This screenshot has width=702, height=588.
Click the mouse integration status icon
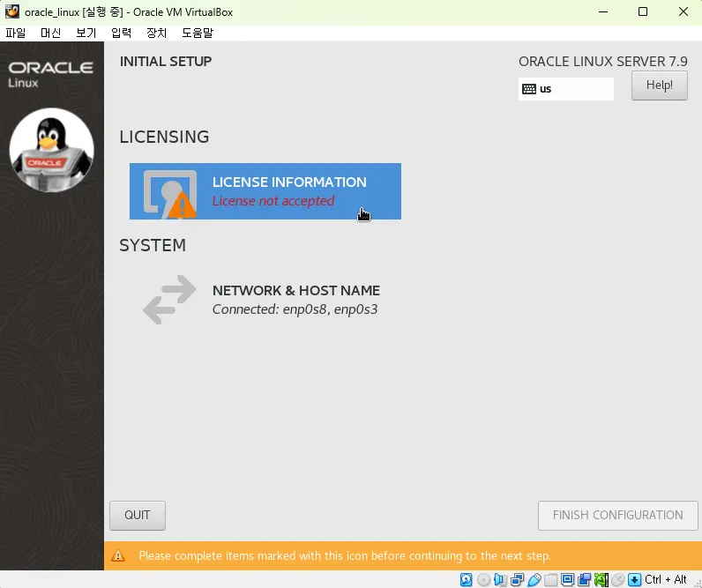618,579
